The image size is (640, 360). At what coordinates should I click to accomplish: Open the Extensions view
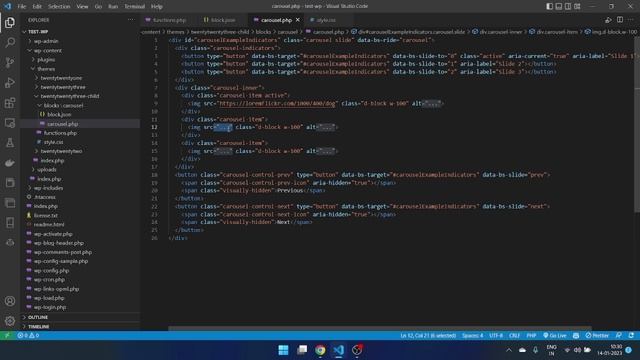point(10,102)
